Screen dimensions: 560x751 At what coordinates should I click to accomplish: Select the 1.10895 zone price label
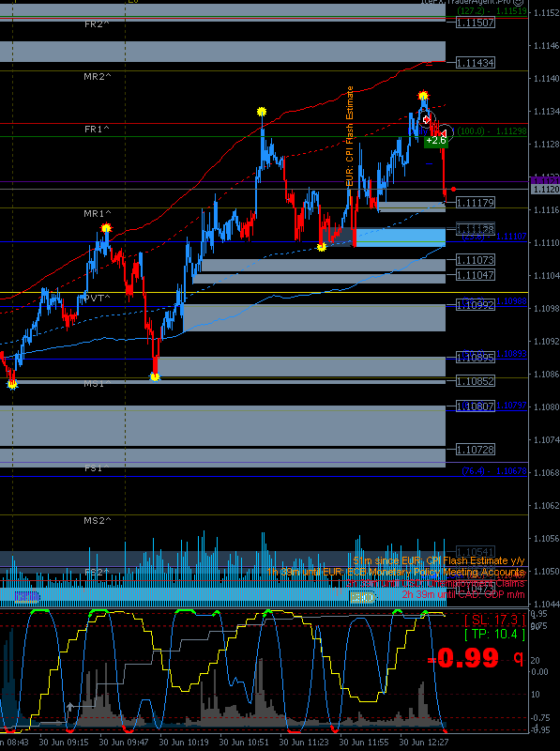476,358
